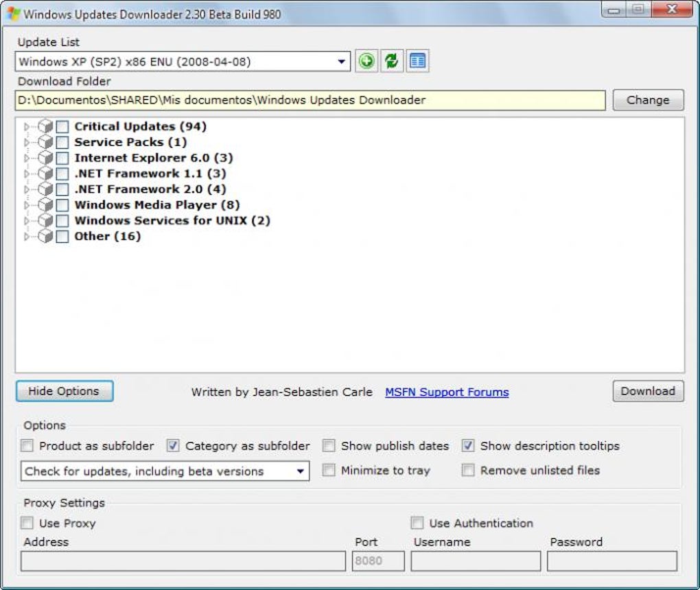
Task: Open the Update List dropdown
Action: click(x=342, y=62)
